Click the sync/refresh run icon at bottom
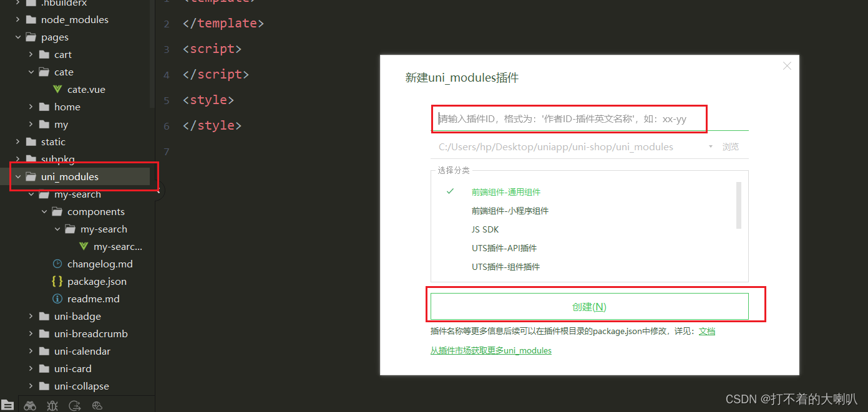Viewport: 868px width, 412px height. tap(74, 406)
